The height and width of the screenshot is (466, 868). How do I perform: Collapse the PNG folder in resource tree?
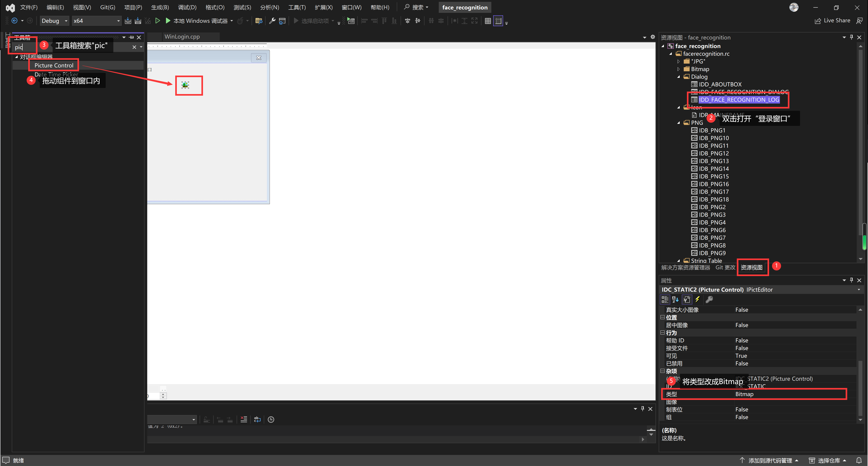(x=679, y=123)
